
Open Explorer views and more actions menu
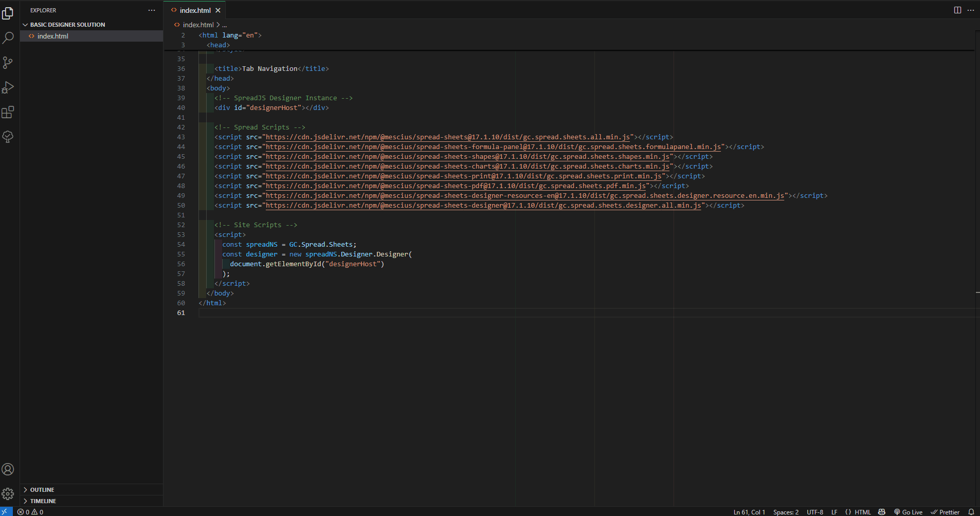pos(152,10)
